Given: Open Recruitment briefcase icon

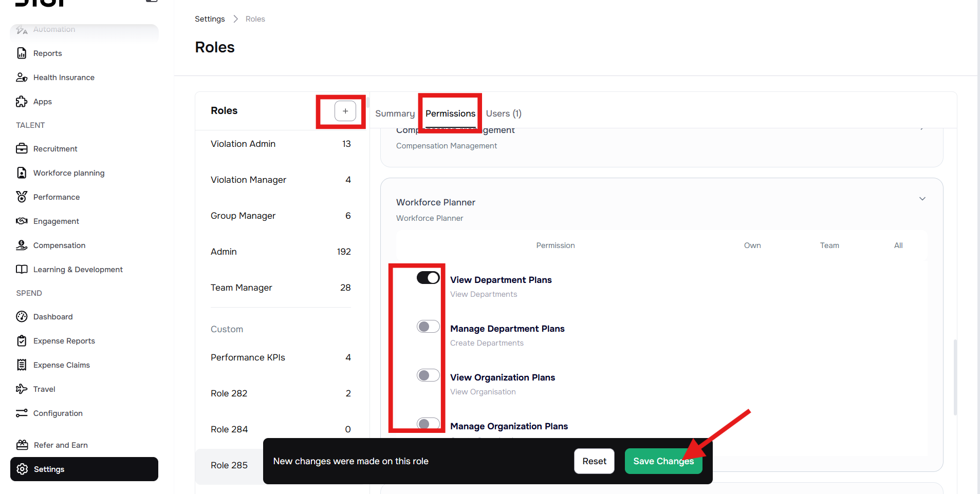Looking at the screenshot, I should pos(22,149).
